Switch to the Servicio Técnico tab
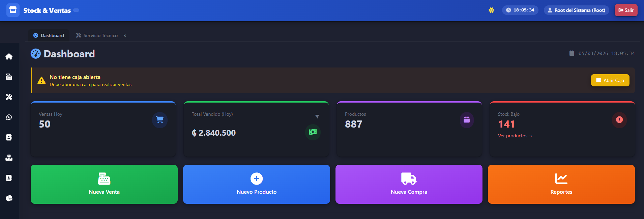 (97, 35)
